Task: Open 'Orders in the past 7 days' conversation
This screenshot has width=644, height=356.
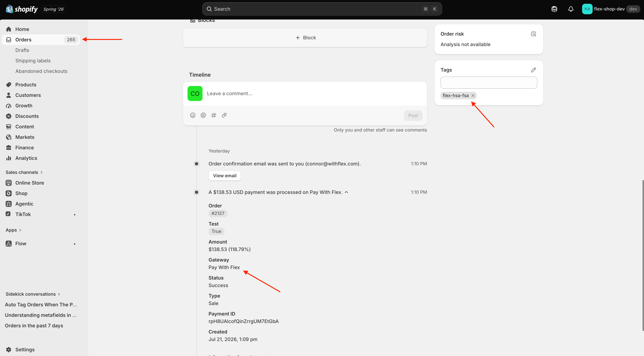Action: 34,325
